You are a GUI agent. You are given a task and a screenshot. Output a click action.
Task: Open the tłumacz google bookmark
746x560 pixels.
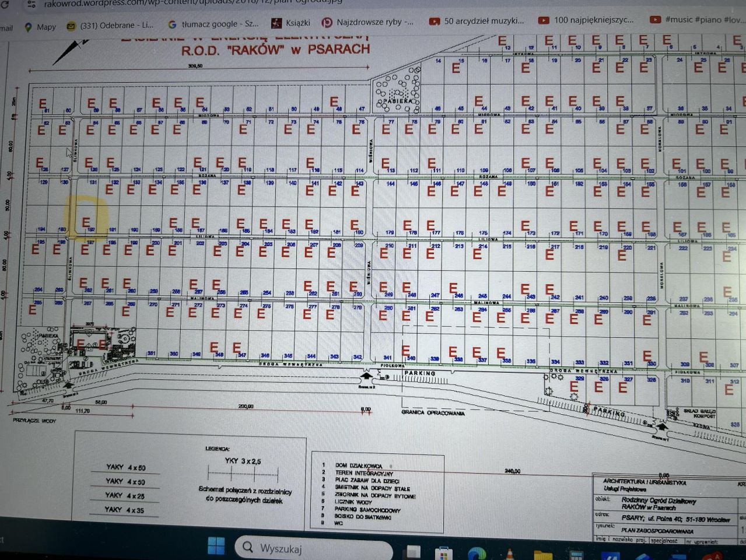pyautogui.click(x=213, y=24)
